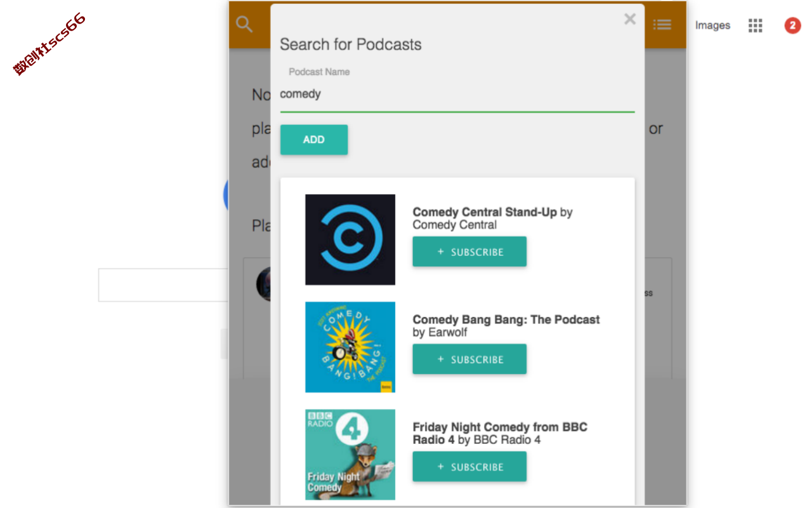
Task: Subscribe to Comedy Bang Bang: The Podcast
Action: pos(469,359)
